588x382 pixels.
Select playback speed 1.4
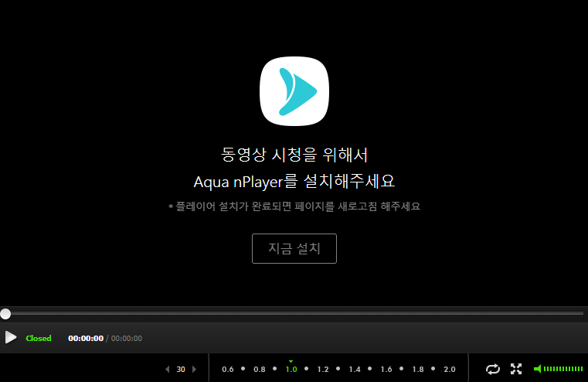click(355, 370)
